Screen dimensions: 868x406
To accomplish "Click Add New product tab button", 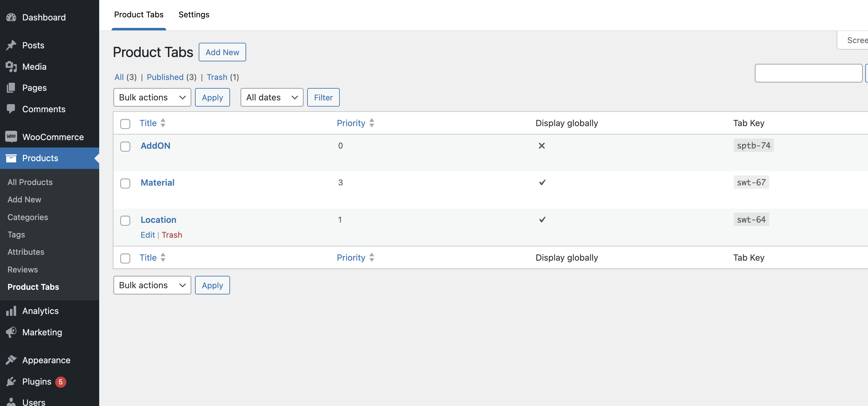I will pos(222,51).
